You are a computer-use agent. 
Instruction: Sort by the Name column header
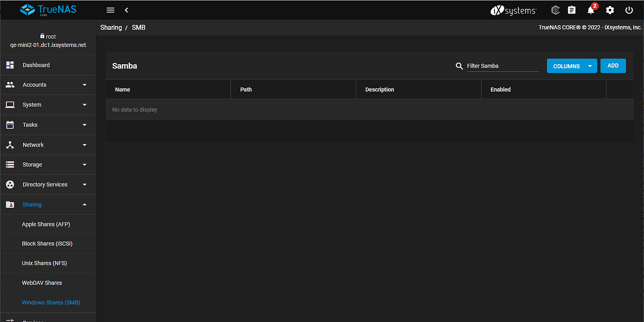pos(123,89)
